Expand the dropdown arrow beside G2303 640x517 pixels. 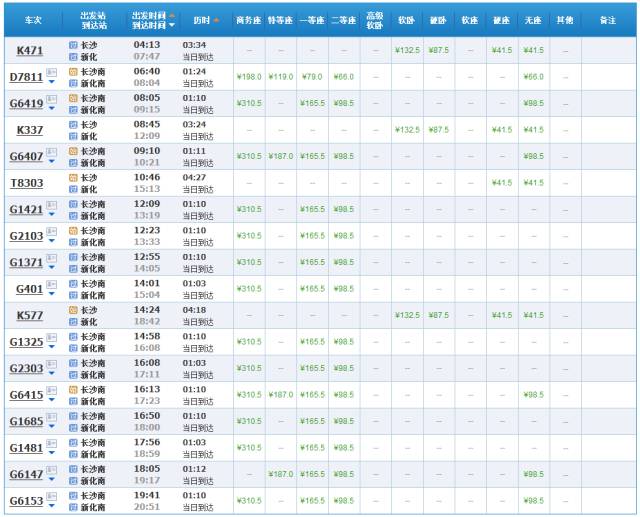point(51,374)
